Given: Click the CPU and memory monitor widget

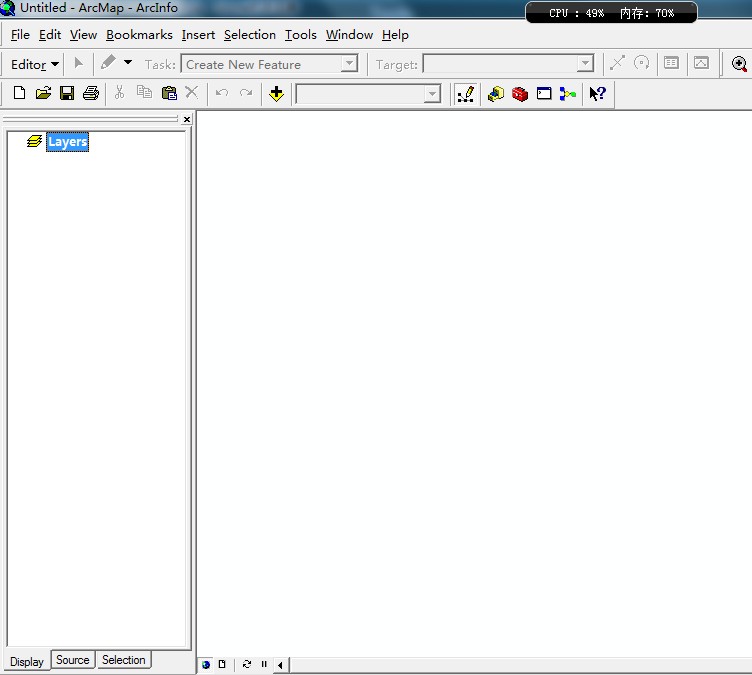Looking at the screenshot, I should coord(611,13).
